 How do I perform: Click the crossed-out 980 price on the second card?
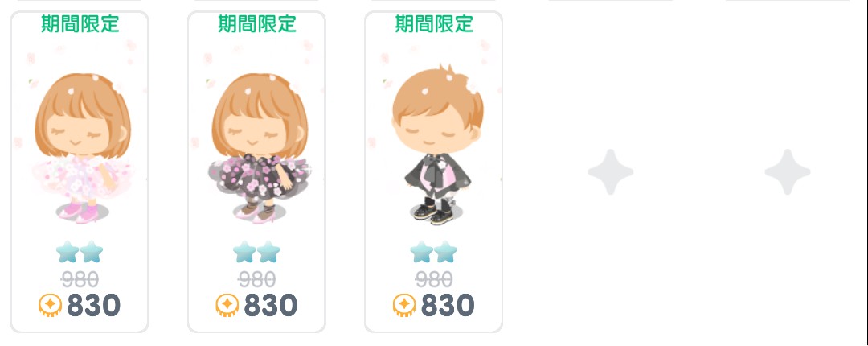coord(257,279)
